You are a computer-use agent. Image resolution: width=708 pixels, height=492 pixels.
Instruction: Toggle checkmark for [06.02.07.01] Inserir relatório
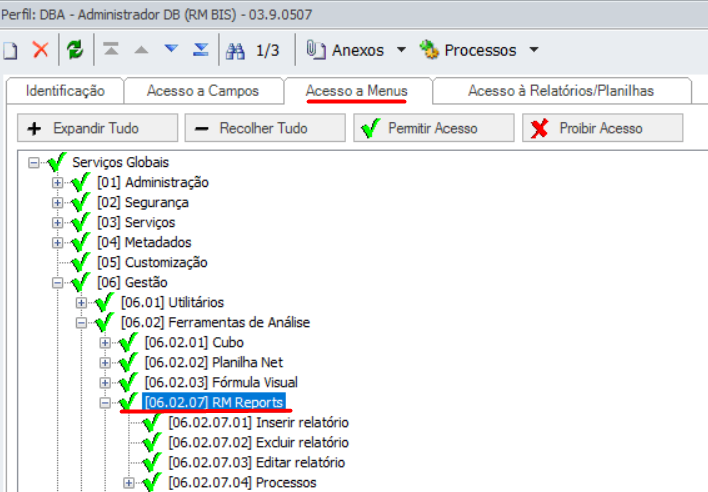click(x=152, y=422)
